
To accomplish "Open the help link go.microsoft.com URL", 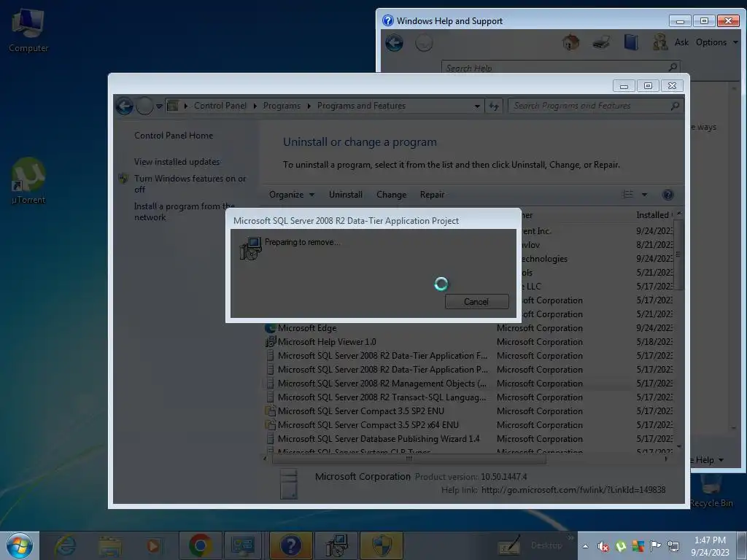I will [x=573, y=490].
